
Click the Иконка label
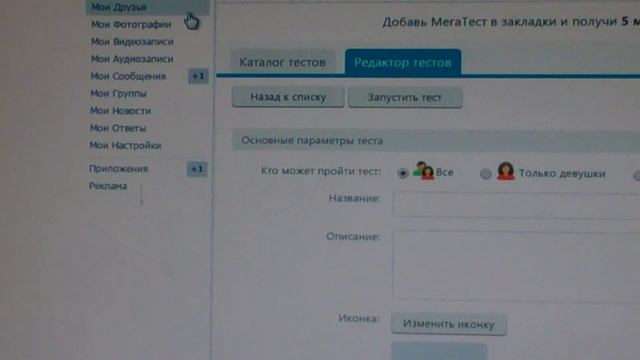(x=359, y=318)
